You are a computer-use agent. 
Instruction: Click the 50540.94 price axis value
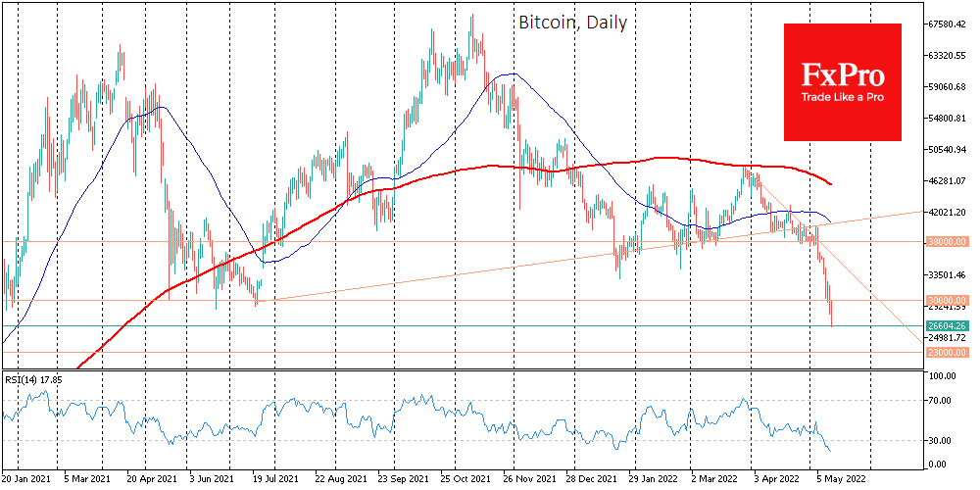(x=947, y=150)
